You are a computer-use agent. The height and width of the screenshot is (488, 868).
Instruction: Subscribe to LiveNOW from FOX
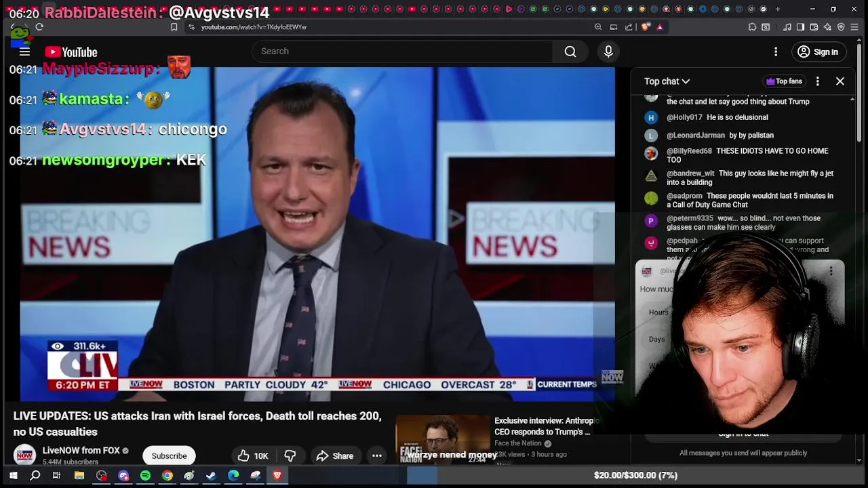click(x=169, y=456)
